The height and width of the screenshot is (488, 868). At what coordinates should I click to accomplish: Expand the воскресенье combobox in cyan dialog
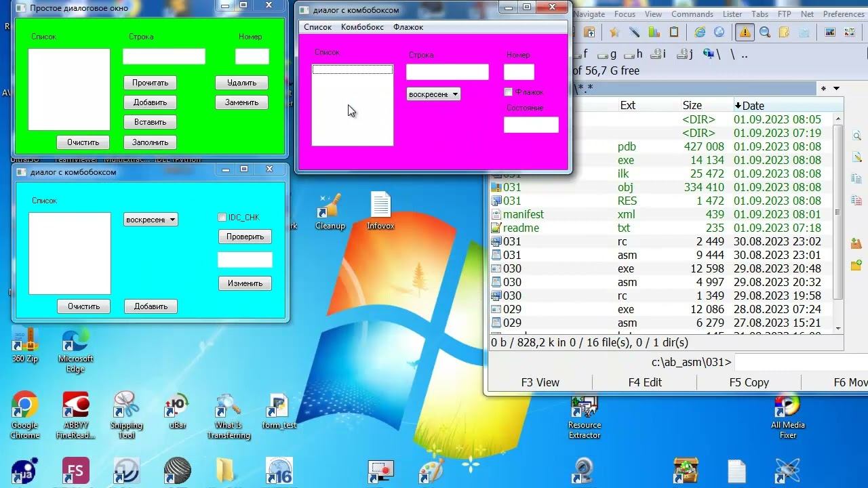coord(172,220)
